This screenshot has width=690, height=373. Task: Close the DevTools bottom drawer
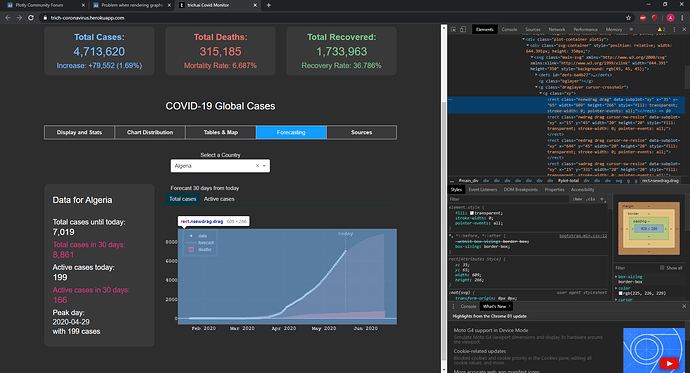tap(684, 306)
